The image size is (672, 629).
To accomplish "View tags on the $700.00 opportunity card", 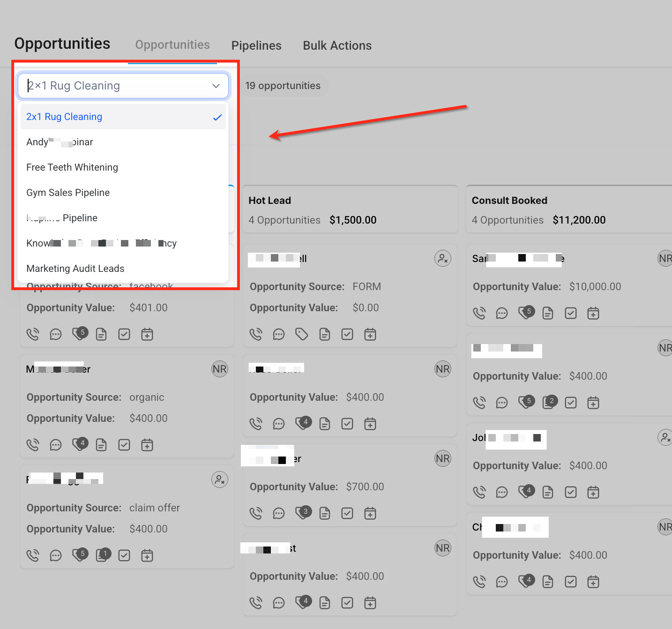I will pos(303,512).
